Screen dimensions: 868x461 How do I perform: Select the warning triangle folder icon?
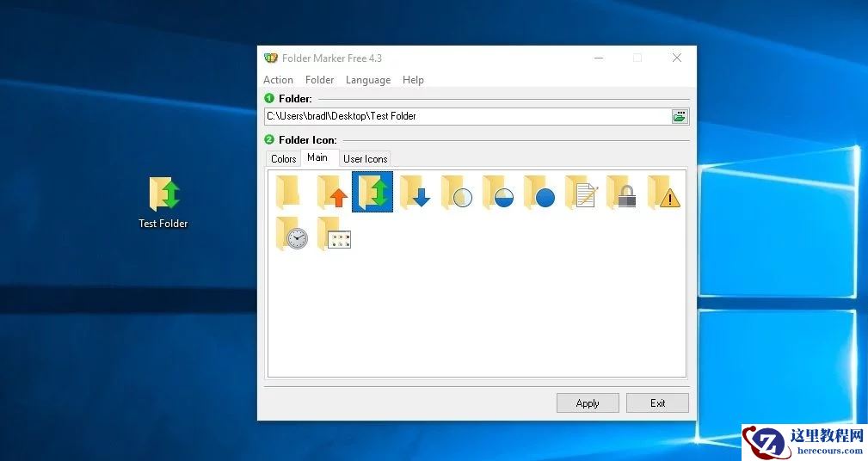pos(664,192)
